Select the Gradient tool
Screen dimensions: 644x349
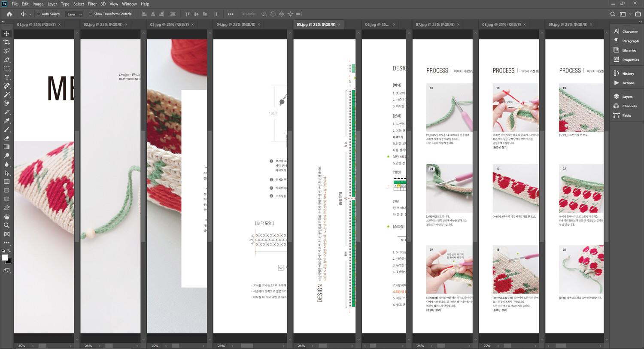click(6, 147)
